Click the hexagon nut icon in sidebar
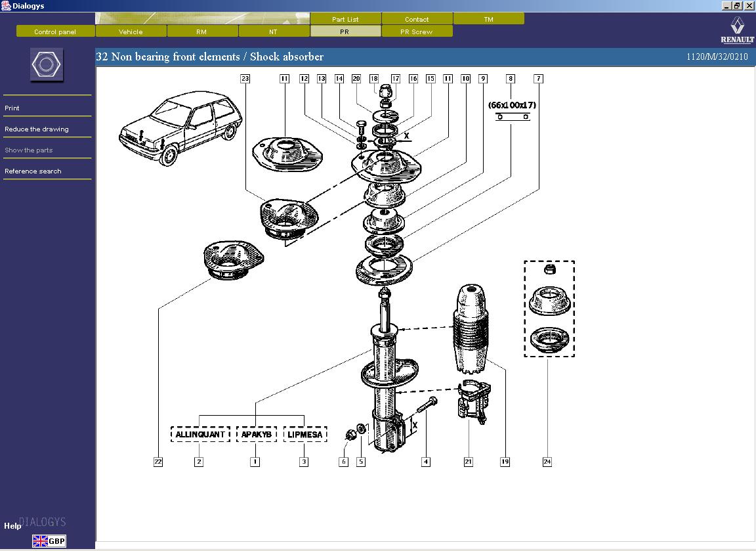 (x=47, y=64)
